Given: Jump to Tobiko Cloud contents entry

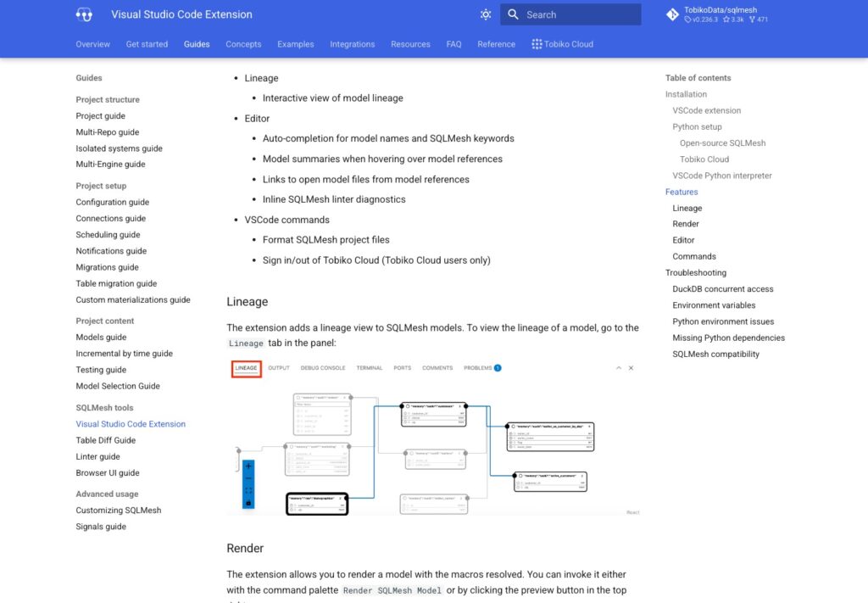Looking at the screenshot, I should coord(704,159).
